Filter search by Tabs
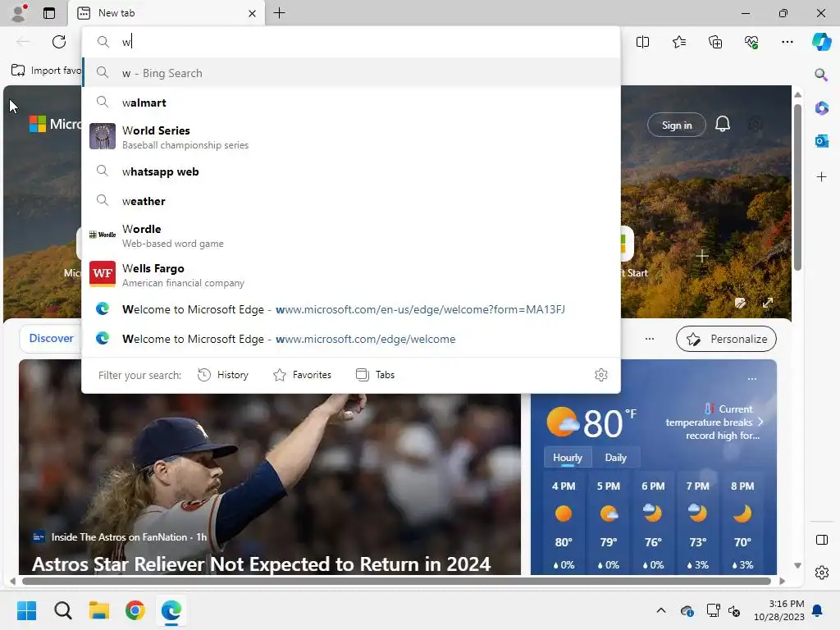Viewport: 840px width, 630px height. [x=375, y=374]
